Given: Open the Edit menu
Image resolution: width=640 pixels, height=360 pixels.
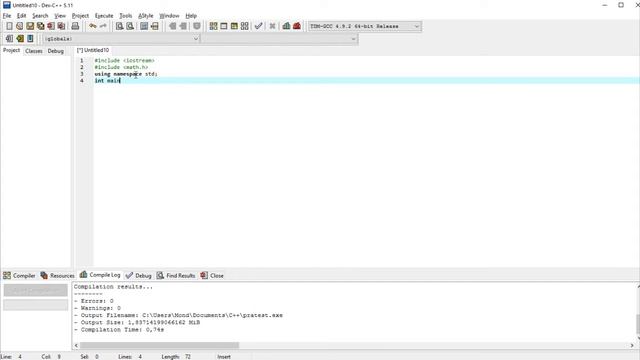Looking at the screenshot, I should (x=21, y=16).
